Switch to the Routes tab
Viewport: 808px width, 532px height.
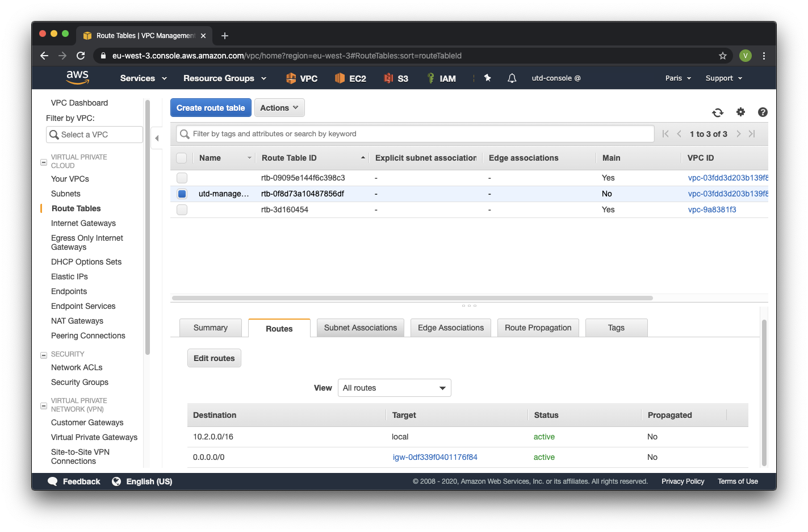(x=279, y=328)
